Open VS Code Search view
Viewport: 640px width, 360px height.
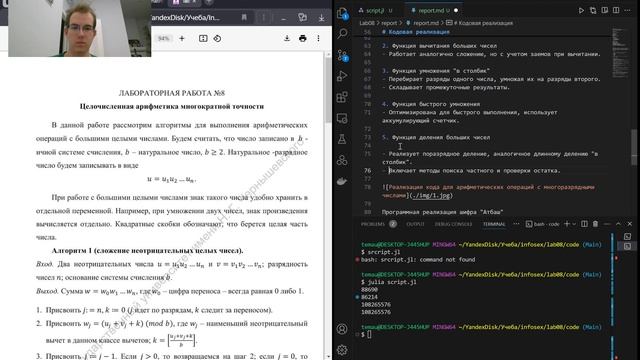pyautogui.click(x=342, y=33)
